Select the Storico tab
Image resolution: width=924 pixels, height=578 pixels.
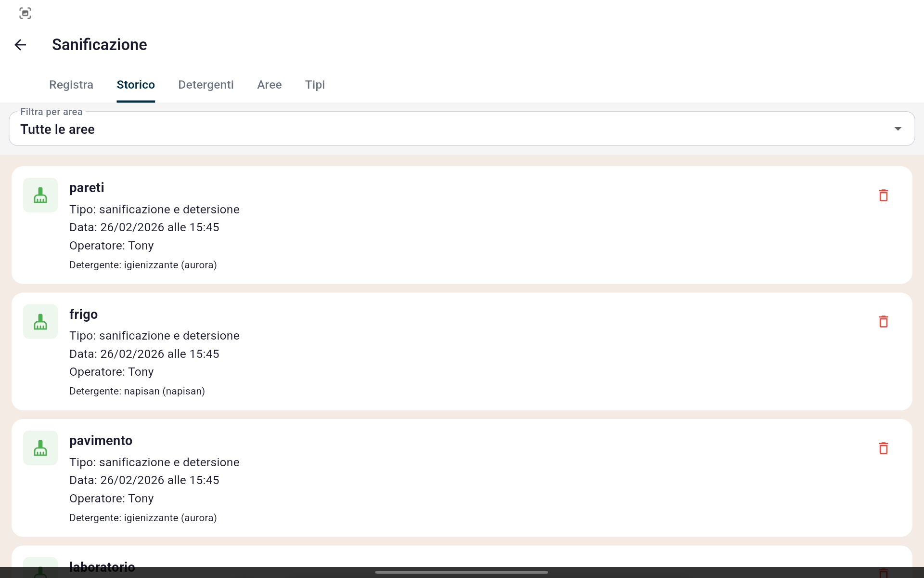(x=136, y=85)
